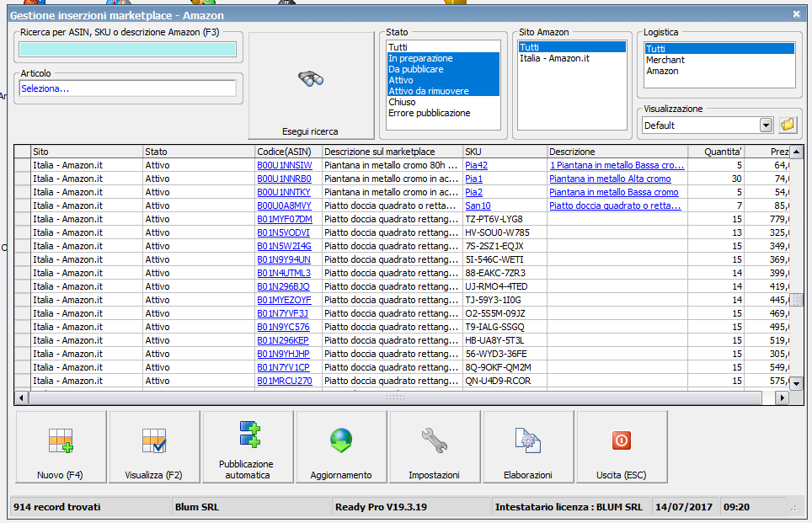Choose Amazon in Logistica list

(719, 71)
